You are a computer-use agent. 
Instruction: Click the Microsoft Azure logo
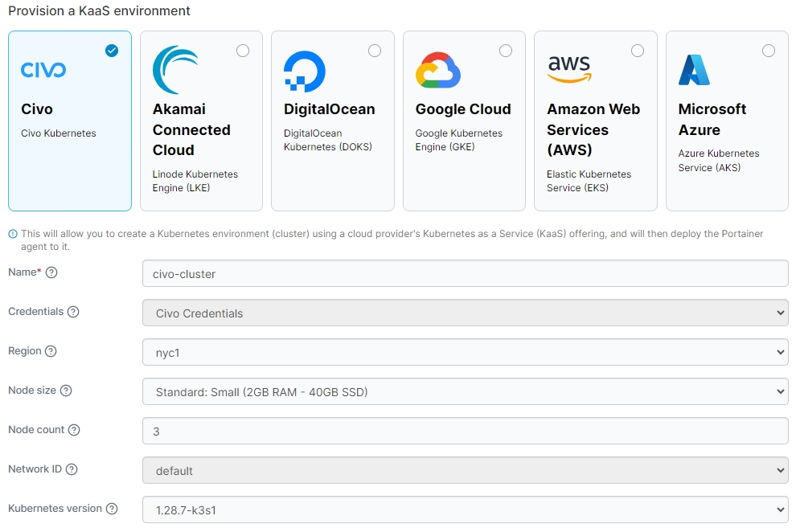pyautogui.click(x=694, y=70)
